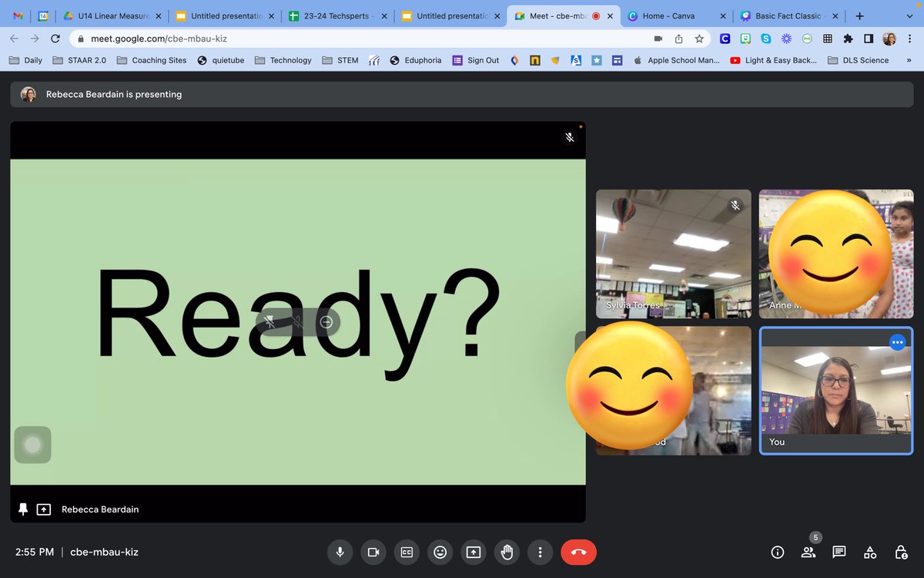Open the Eduphoria bookmark

click(415, 60)
